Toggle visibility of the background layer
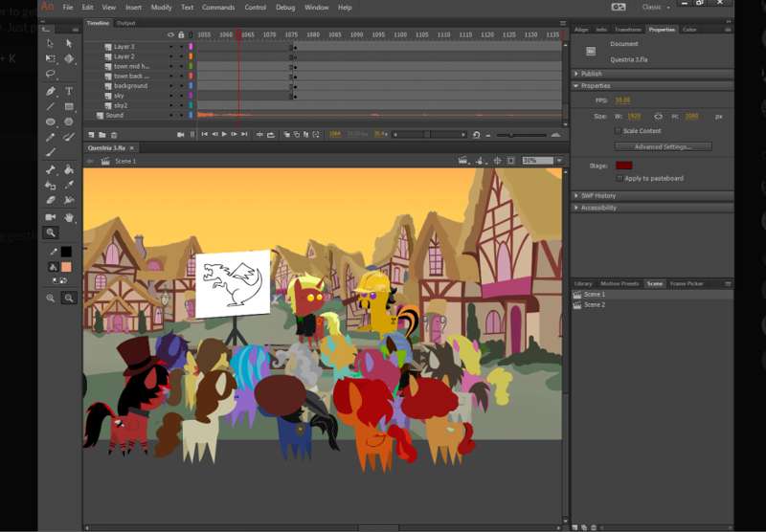This screenshot has width=766, height=532. pos(171,86)
